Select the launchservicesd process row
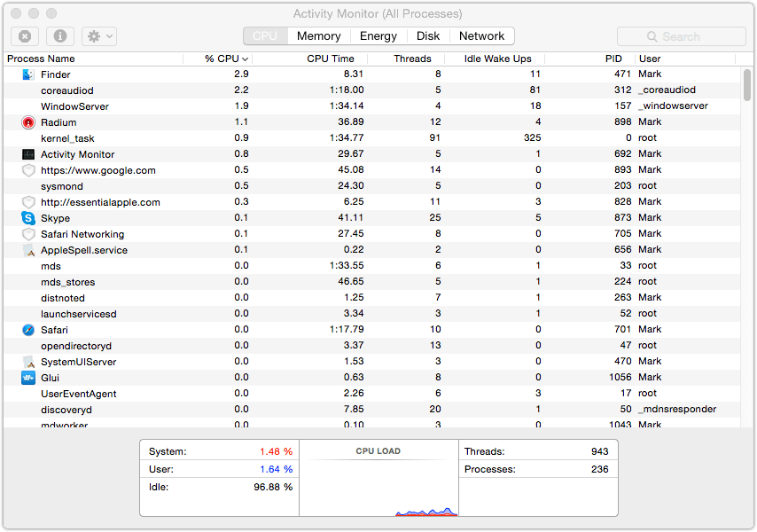The height and width of the screenshot is (532, 757). [x=371, y=313]
